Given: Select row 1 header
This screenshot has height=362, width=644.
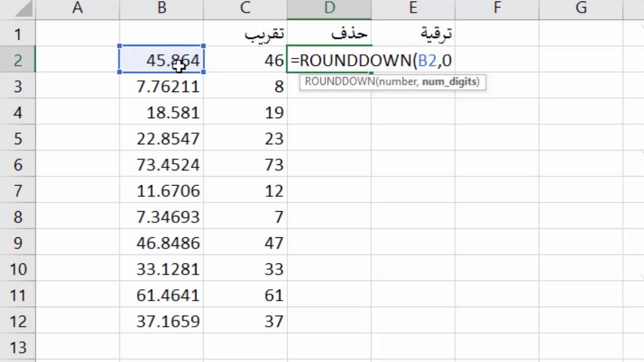Looking at the screenshot, I should (x=18, y=34).
